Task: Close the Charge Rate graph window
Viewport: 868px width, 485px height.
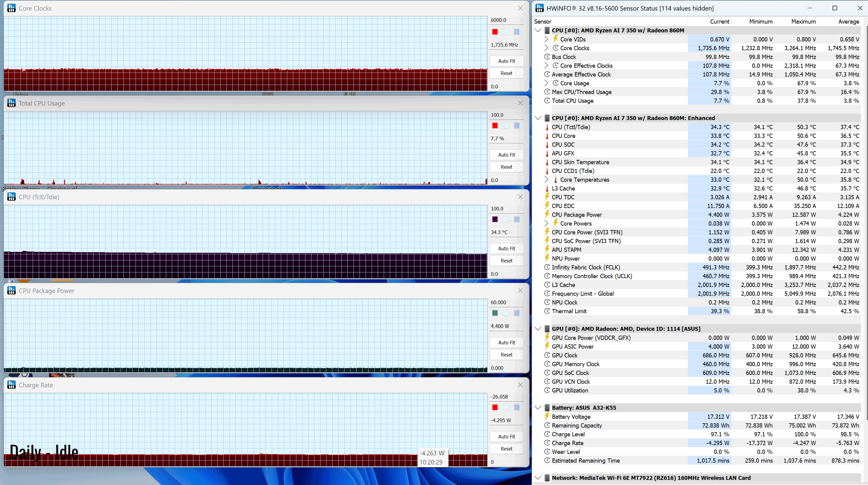Action: 520,385
